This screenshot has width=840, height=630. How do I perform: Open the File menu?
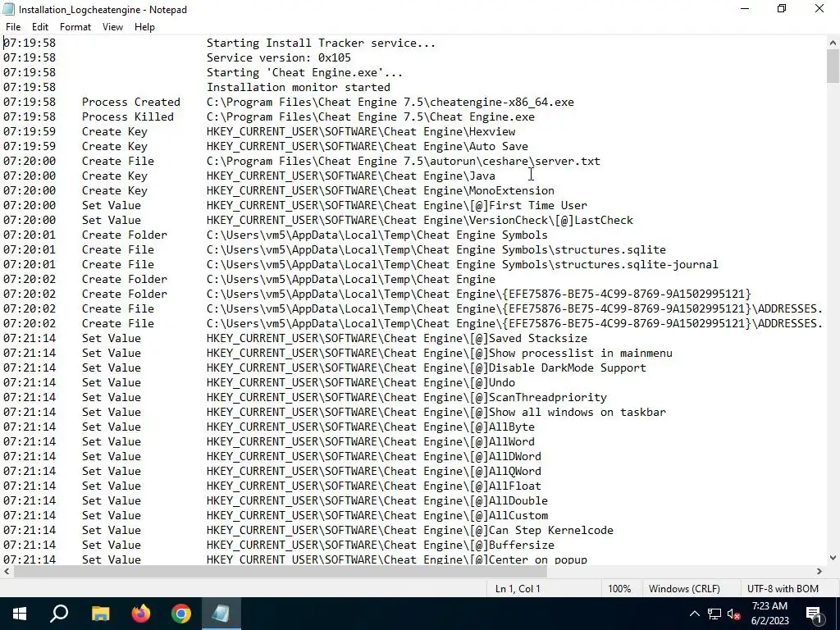[13, 27]
